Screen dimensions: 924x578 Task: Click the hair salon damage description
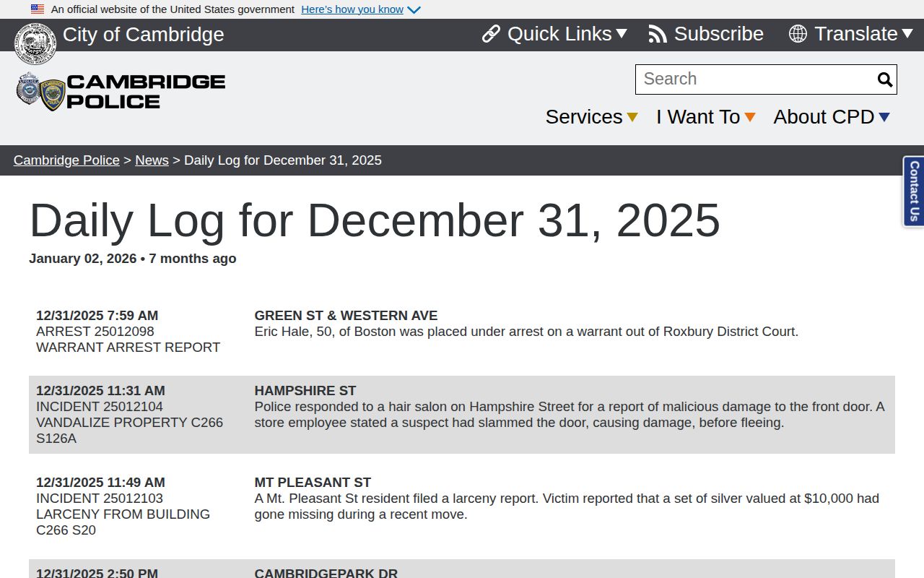[x=570, y=415]
